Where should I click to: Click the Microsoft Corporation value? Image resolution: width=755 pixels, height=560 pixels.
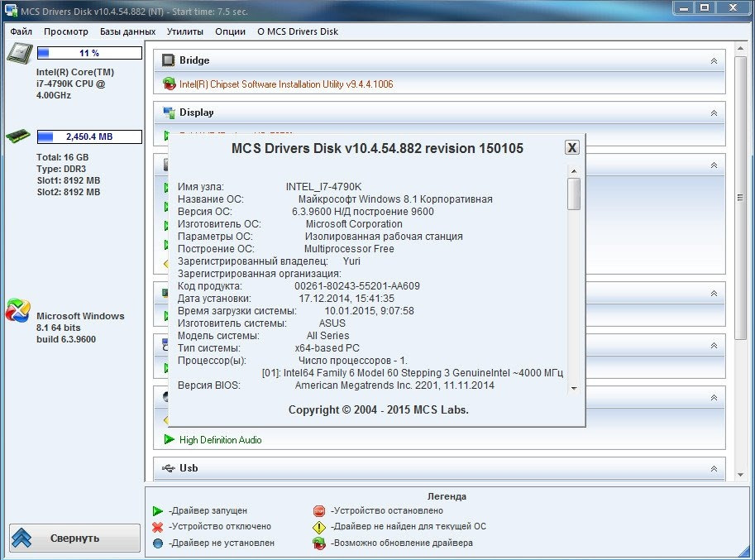(x=354, y=224)
